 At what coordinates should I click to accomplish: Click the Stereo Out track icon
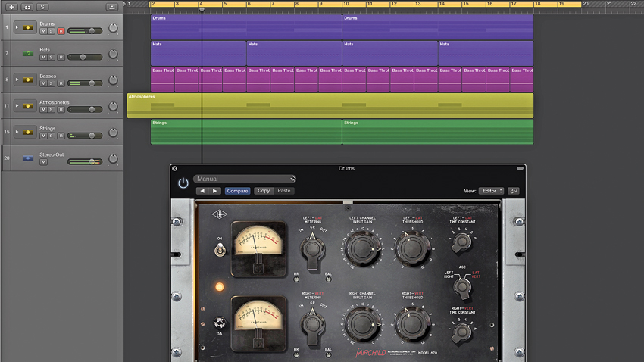point(28,158)
